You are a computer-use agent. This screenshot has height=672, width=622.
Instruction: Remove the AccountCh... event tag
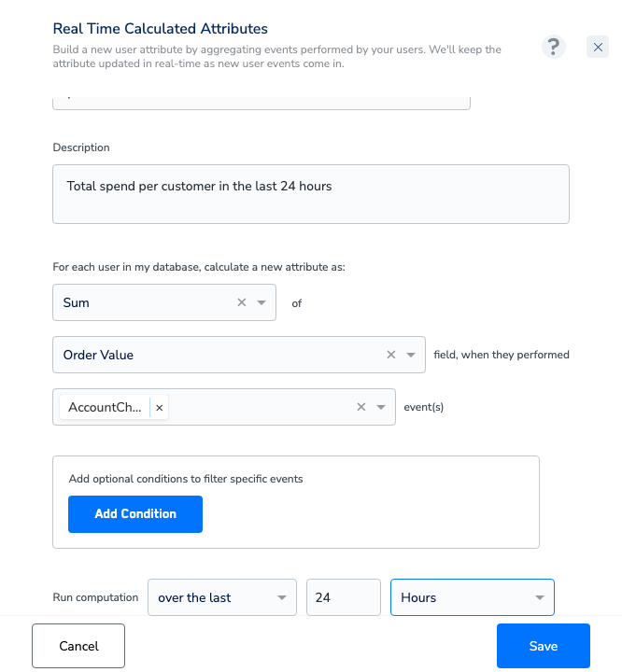coord(159,408)
